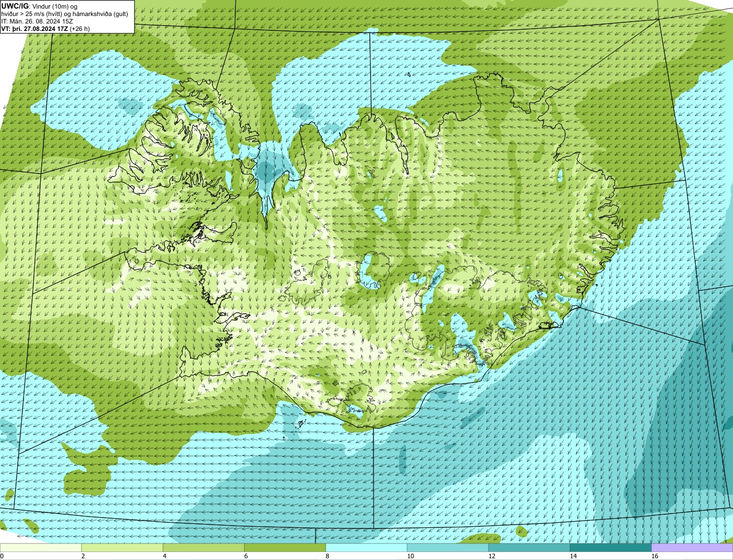The width and height of the screenshot is (733, 560).
Task: Click the "4" scale label
Action: [164, 556]
